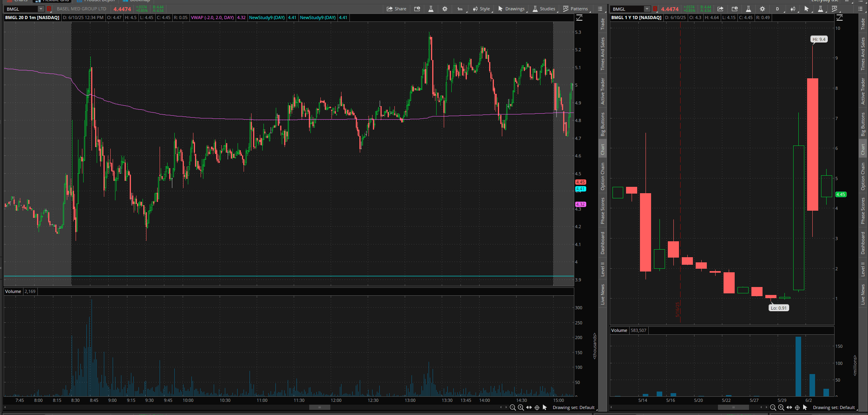Open the D timeframe dropdown on right chart

(778, 9)
